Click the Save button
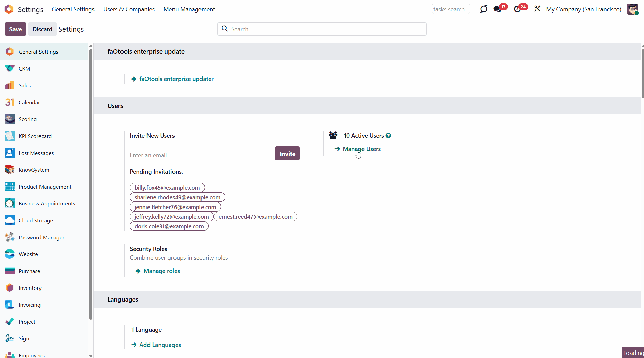This screenshot has height=358, width=644. (16, 29)
